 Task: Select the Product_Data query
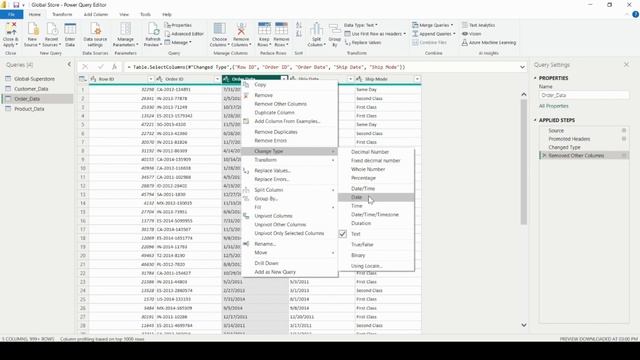(29, 109)
